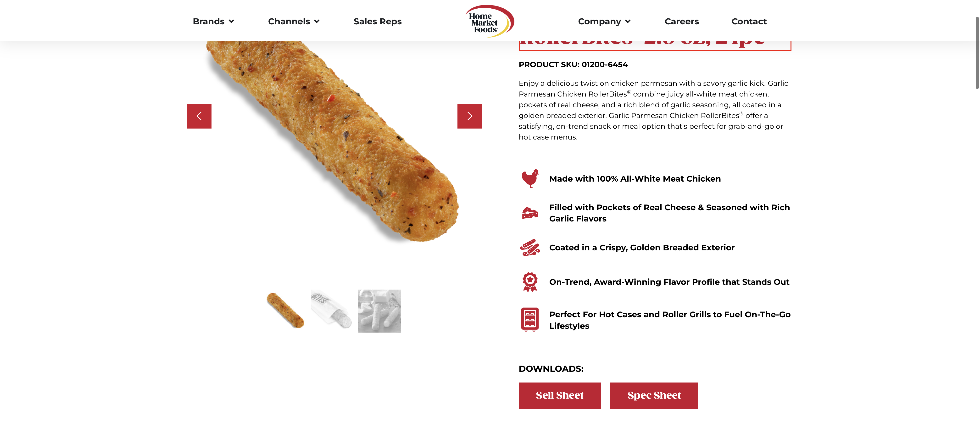Download the Sell Sheet

[559, 396]
